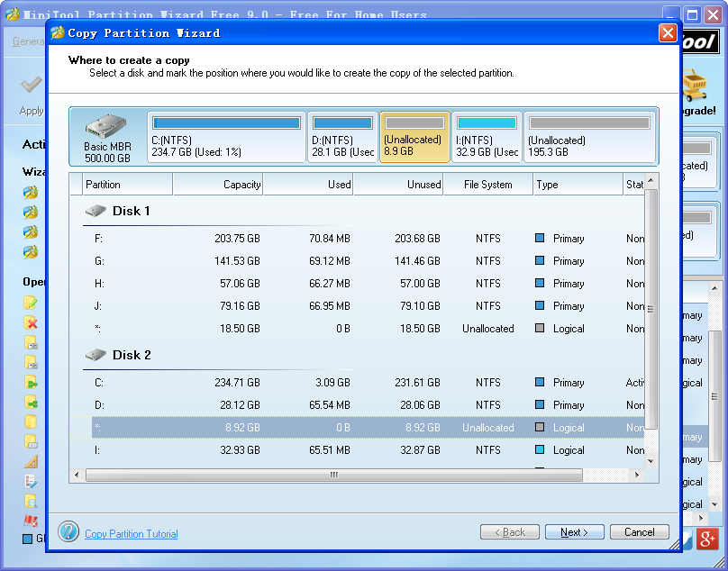Click the pencil operation icon in main sidebar
Viewport: 728px width, 571px height.
[31, 303]
